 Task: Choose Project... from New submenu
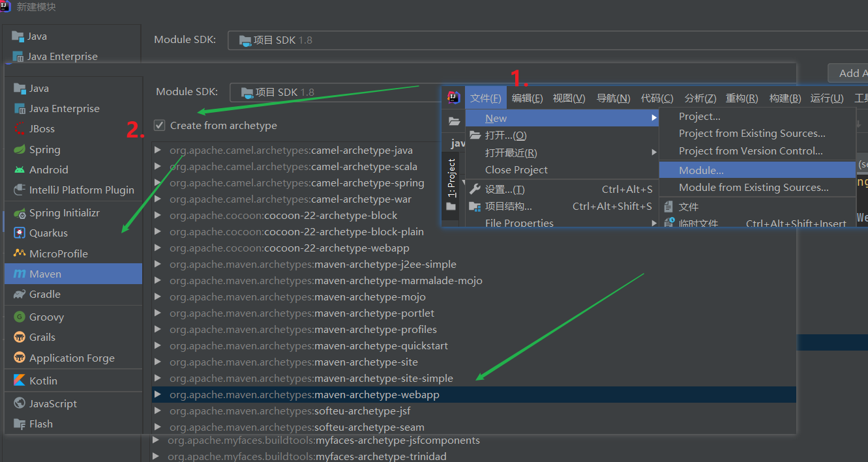(x=757, y=117)
